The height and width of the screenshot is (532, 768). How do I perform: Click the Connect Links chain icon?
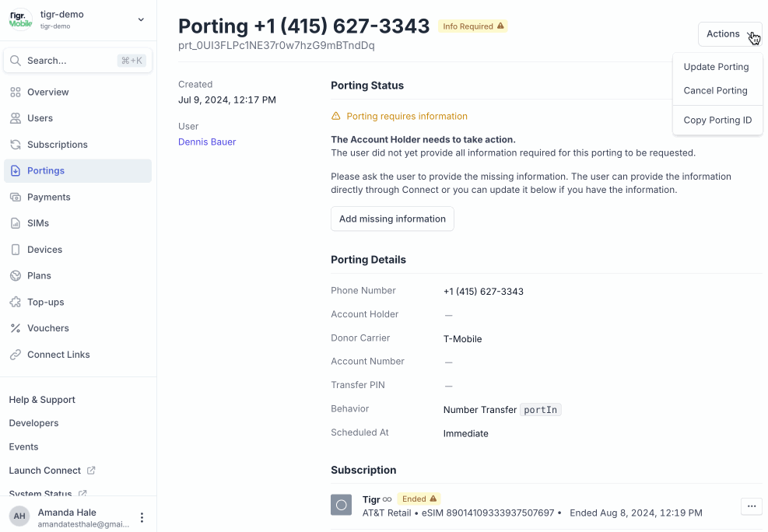[16, 355]
